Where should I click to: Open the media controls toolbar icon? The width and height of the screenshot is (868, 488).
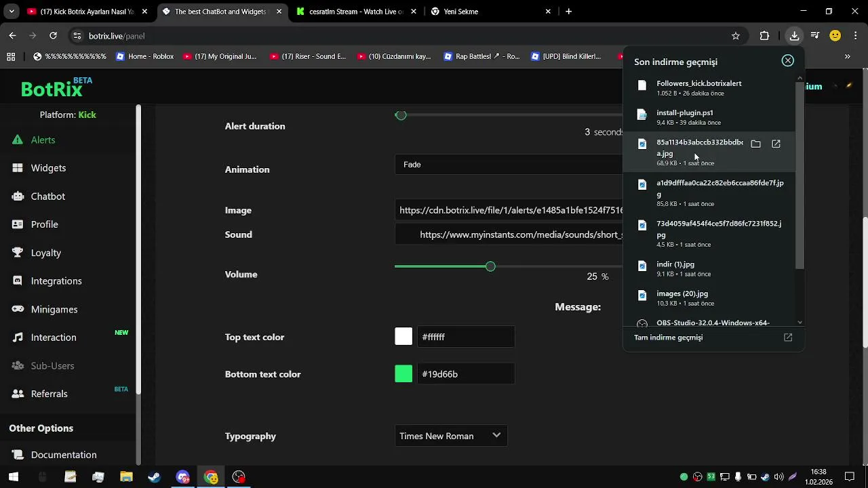(x=815, y=36)
